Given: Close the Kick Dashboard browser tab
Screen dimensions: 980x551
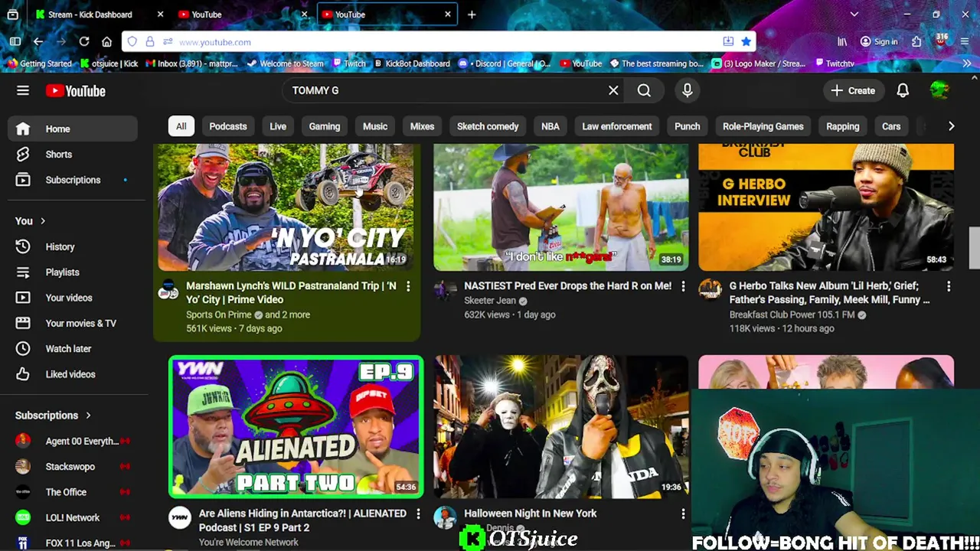Looking at the screenshot, I should click(160, 15).
